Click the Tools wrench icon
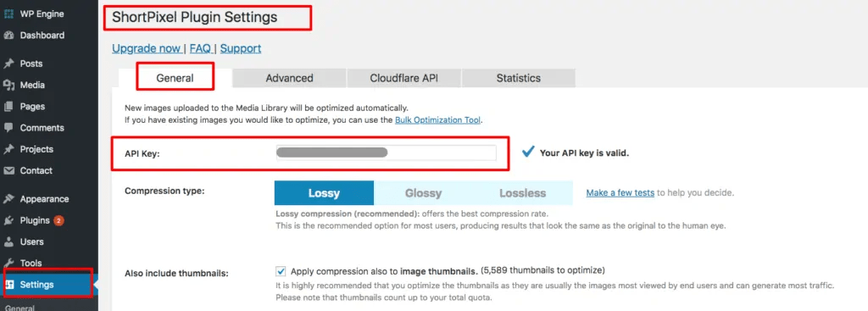868x311 pixels. [8, 263]
